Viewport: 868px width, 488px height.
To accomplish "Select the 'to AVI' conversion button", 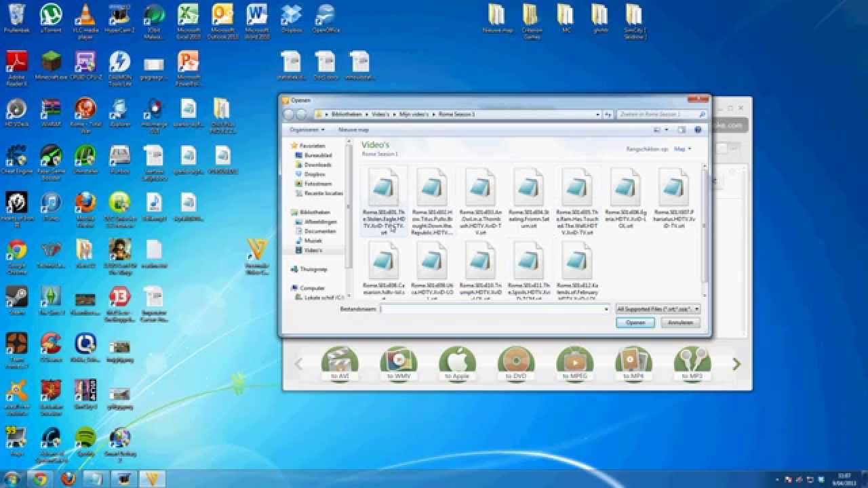I will click(340, 364).
